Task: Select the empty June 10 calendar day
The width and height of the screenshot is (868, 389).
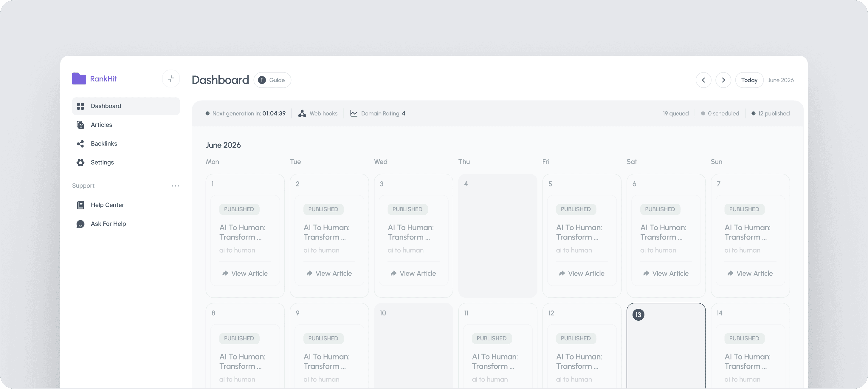Action: 413,346
